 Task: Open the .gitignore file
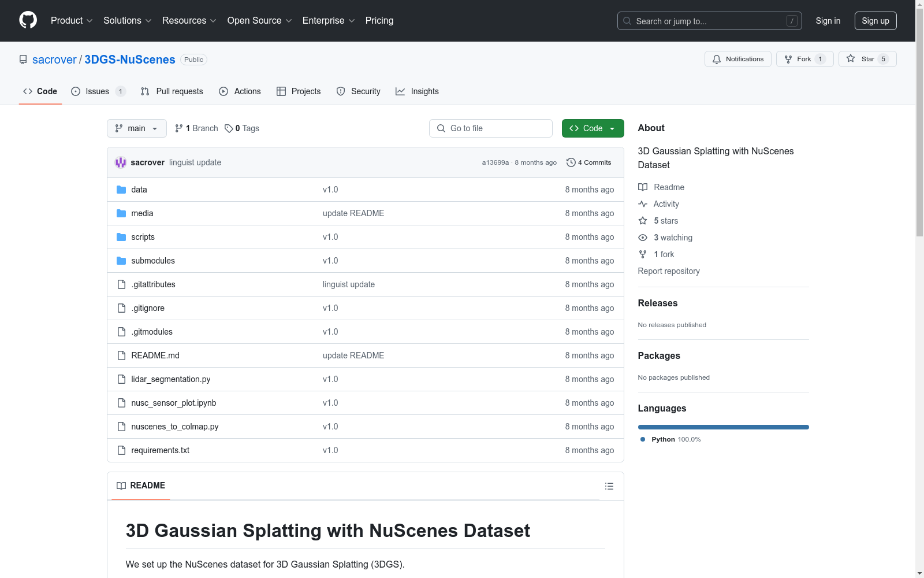[x=148, y=308]
